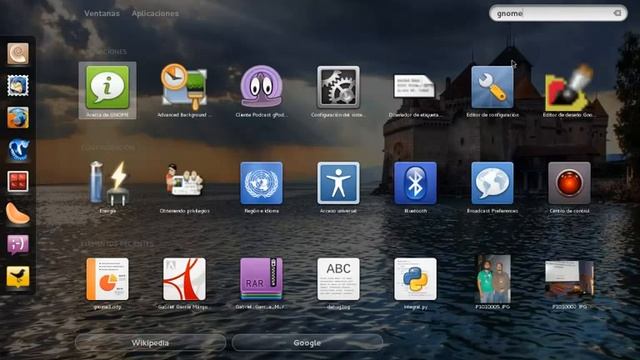Open Broadcast Preferences

point(492,187)
